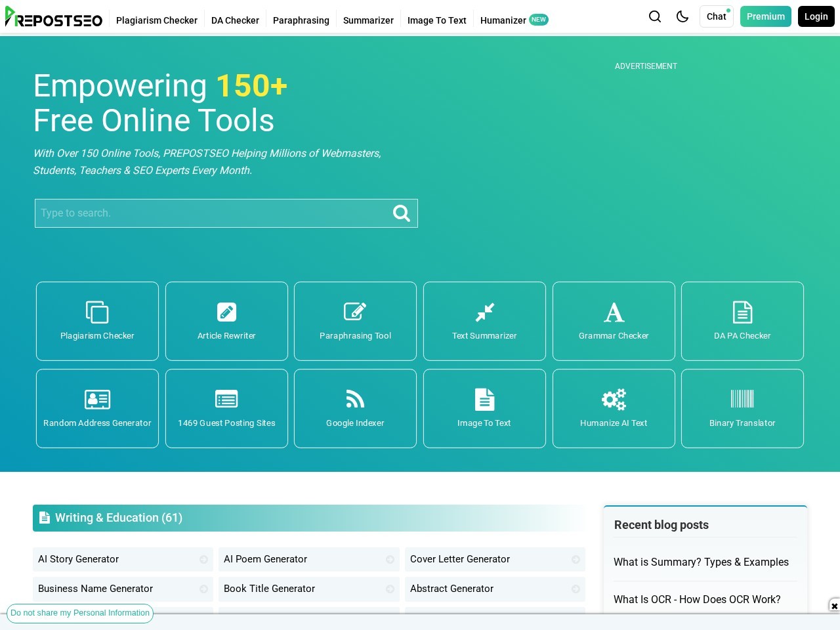Read blog post What is Summary? Types & Examples
Screen dimensions: 840x630
tap(701, 562)
